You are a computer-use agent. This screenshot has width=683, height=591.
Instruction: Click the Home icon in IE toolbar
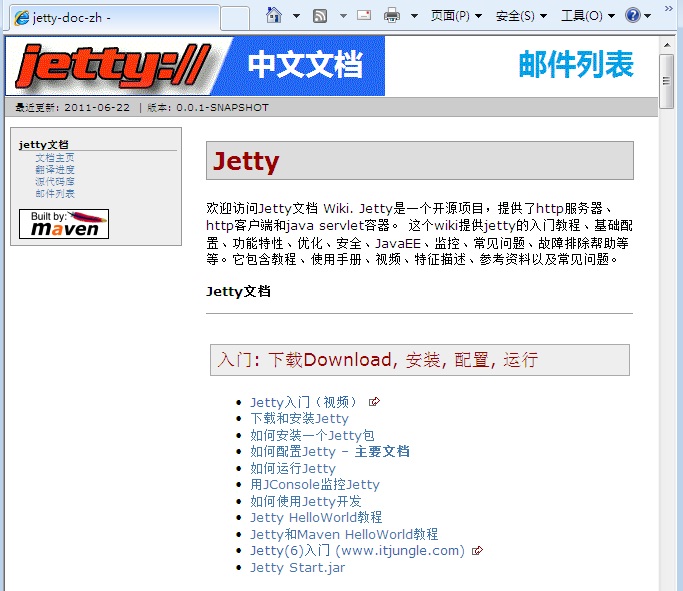274,16
